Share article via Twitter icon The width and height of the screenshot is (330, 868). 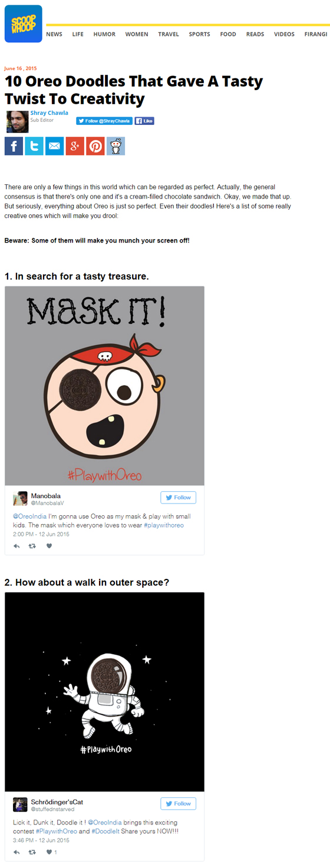[34, 146]
